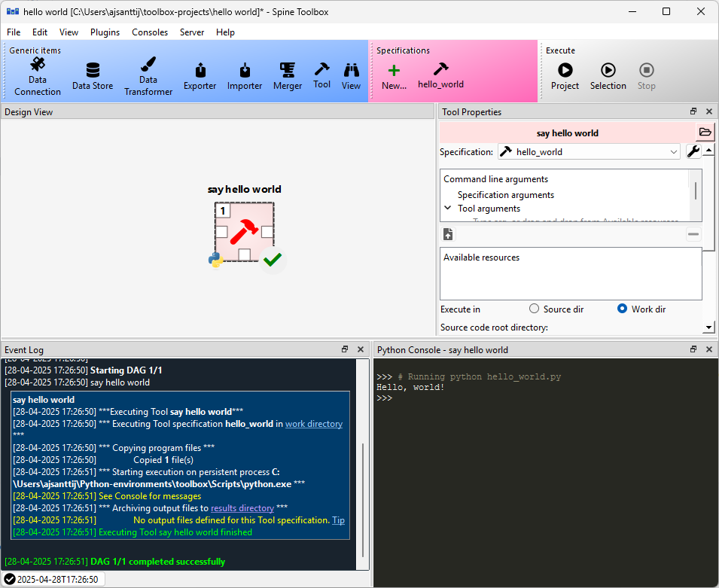
Task: Click the red hammer tool item on canvas
Action: [244, 232]
